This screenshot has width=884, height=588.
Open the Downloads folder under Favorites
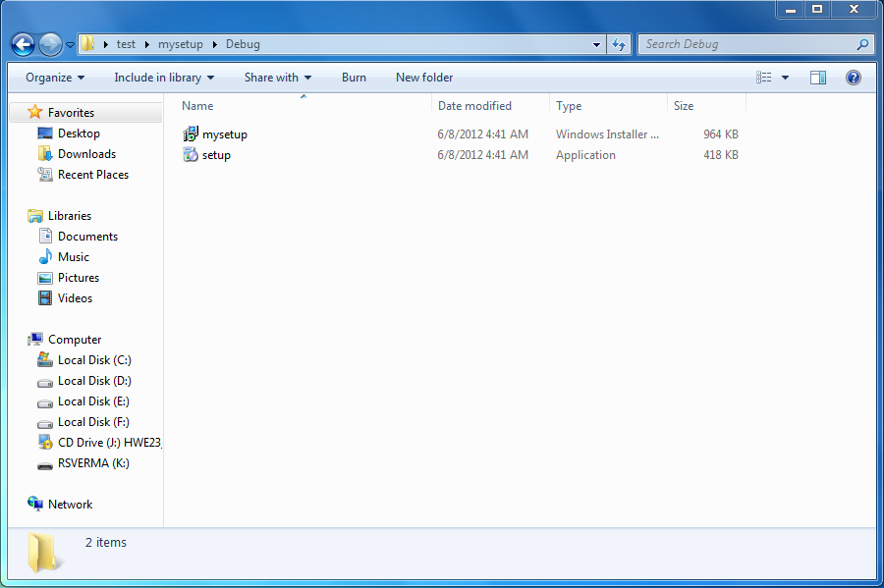tap(88, 153)
